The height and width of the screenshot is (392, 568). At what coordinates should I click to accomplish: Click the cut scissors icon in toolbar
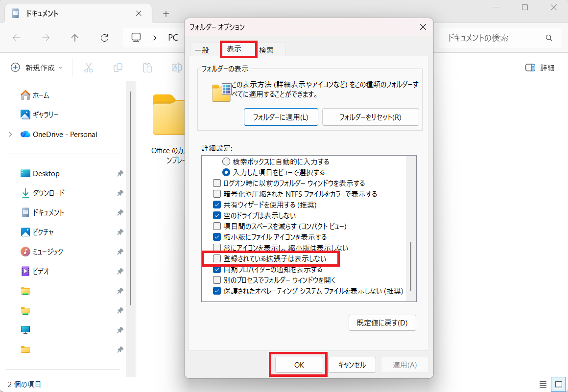point(89,68)
